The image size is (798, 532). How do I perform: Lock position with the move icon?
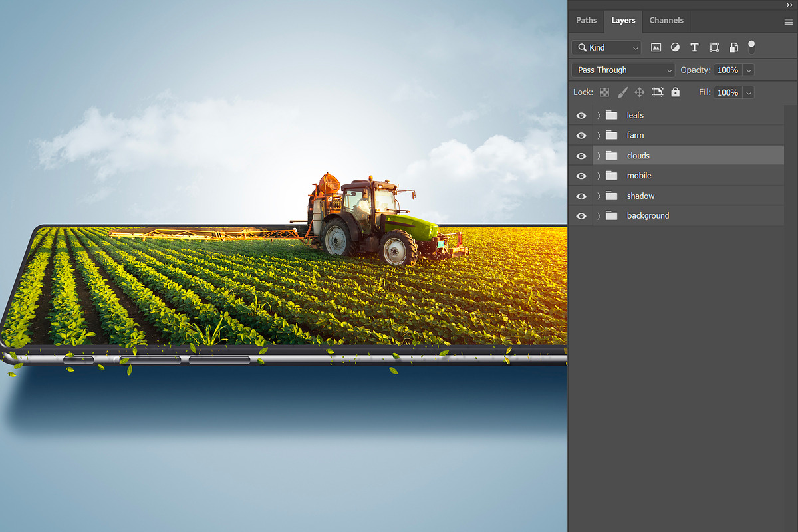(x=640, y=92)
